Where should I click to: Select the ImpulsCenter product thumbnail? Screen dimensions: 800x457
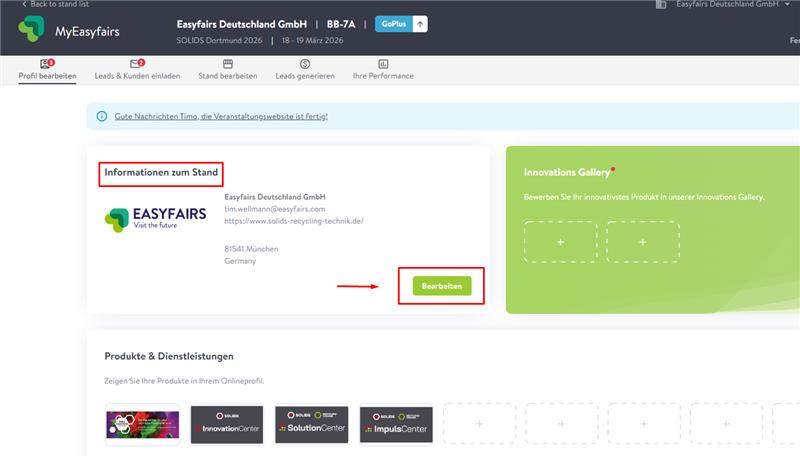[x=395, y=425]
